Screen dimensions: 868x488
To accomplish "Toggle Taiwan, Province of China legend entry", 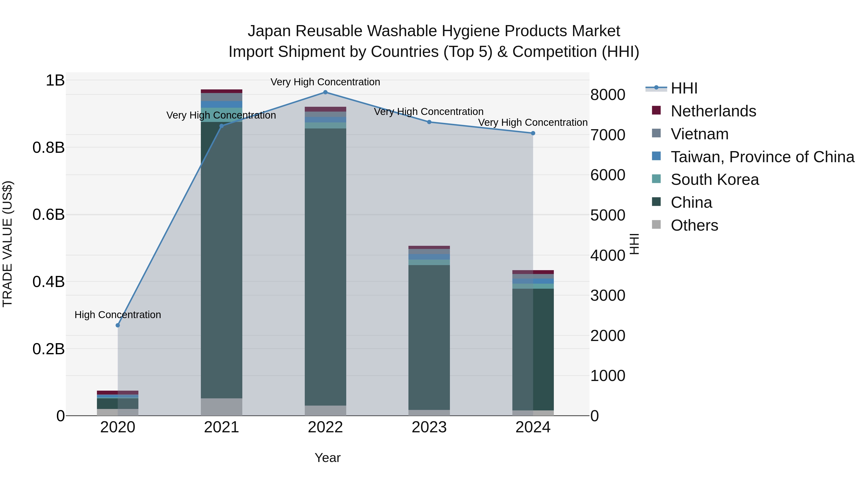I will (x=753, y=157).
